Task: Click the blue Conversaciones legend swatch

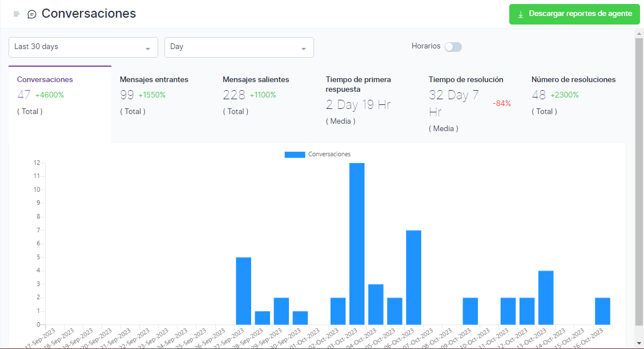Action: [295, 155]
